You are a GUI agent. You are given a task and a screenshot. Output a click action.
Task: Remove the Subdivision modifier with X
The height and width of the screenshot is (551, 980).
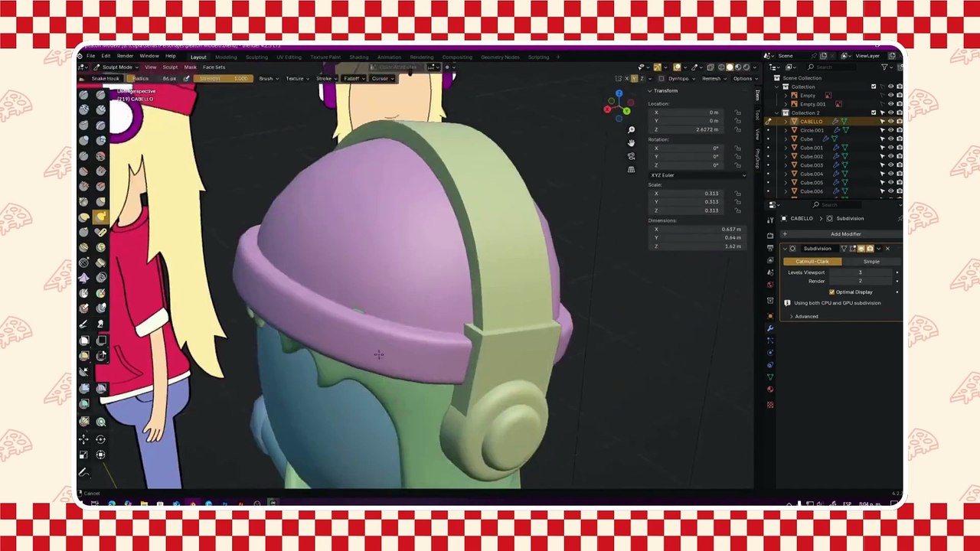tap(887, 249)
